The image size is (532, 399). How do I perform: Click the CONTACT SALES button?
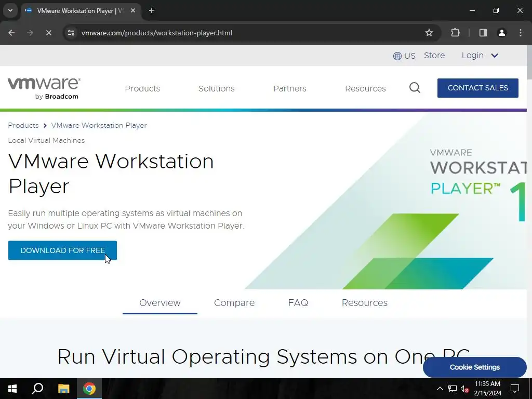(x=478, y=88)
